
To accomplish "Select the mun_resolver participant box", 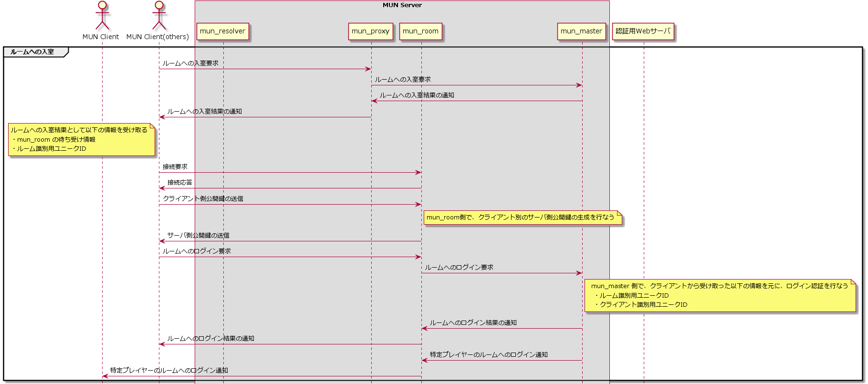I will (222, 31).
